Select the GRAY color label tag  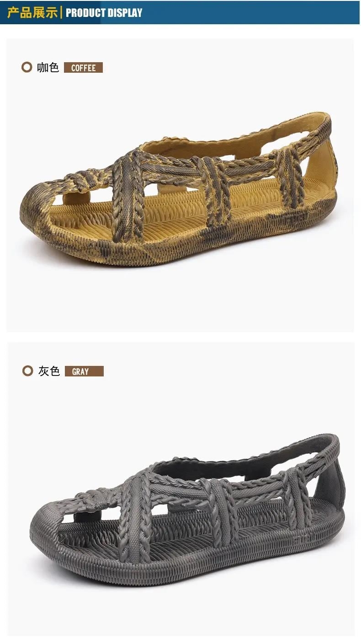84,371
